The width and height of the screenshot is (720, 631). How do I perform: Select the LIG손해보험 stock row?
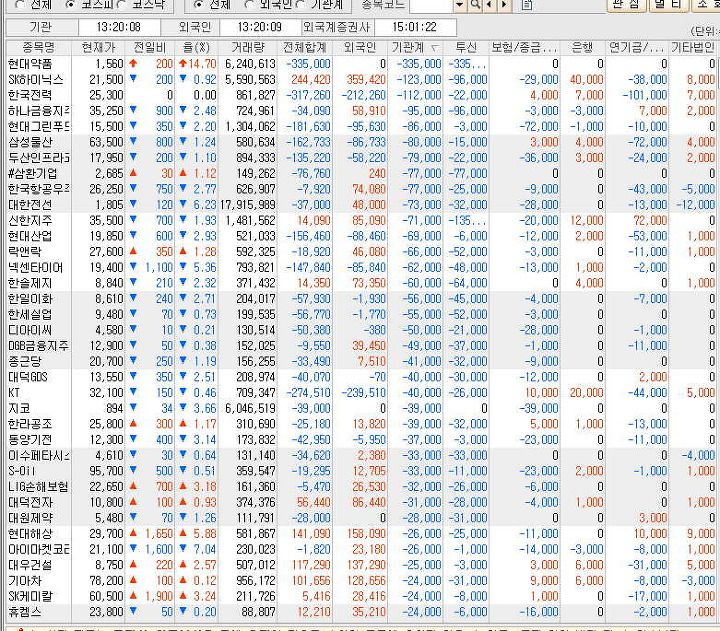[x=360, y=486]
